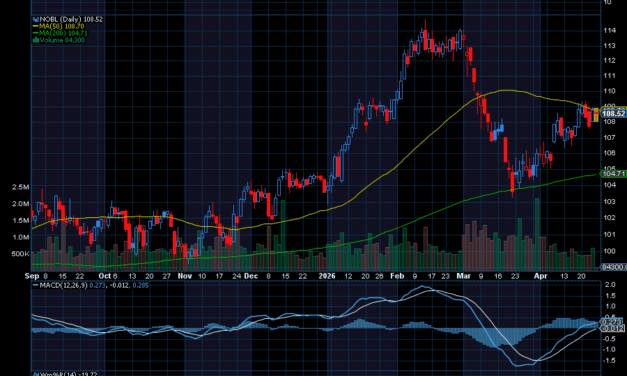Click the -1.0 MACD axis label
The width and height of the screenshot is (627, 376).
[609, 350]
